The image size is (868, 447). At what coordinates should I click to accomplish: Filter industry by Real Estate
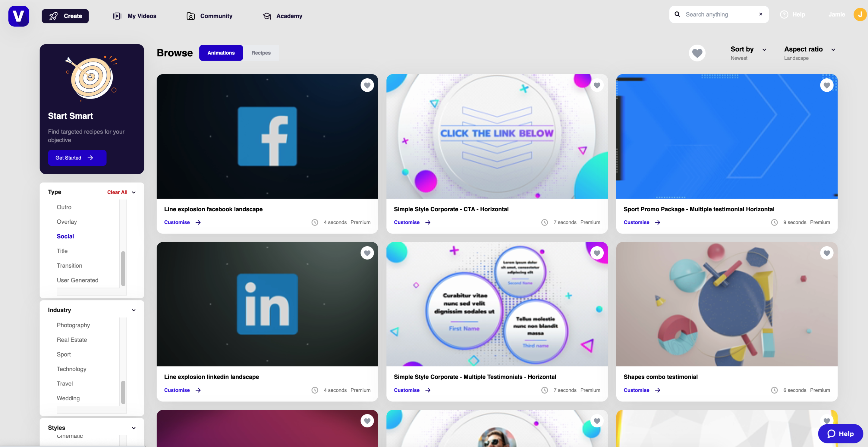72,340
